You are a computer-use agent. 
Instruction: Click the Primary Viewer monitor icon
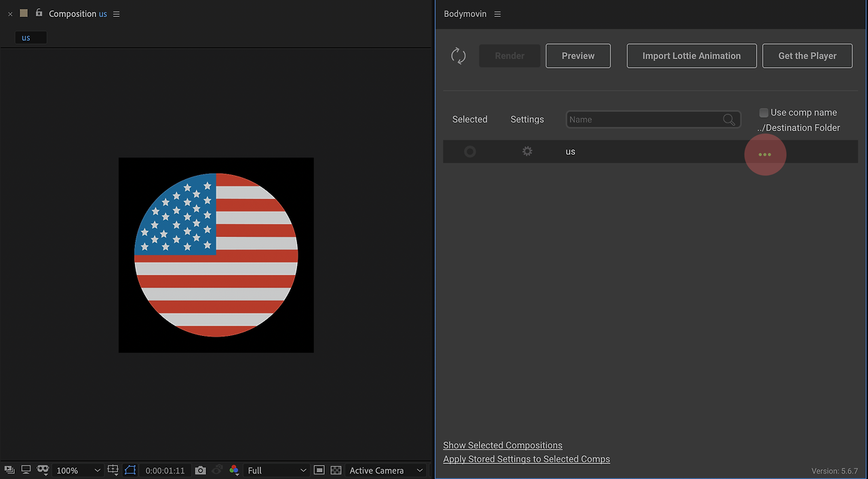pos(26,470)
